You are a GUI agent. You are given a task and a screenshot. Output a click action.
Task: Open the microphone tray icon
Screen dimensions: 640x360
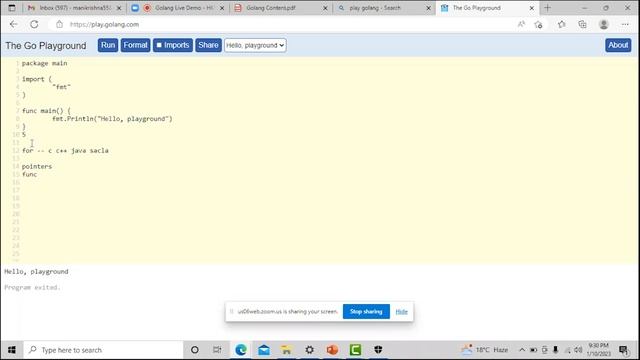click(x=556, y=350)
